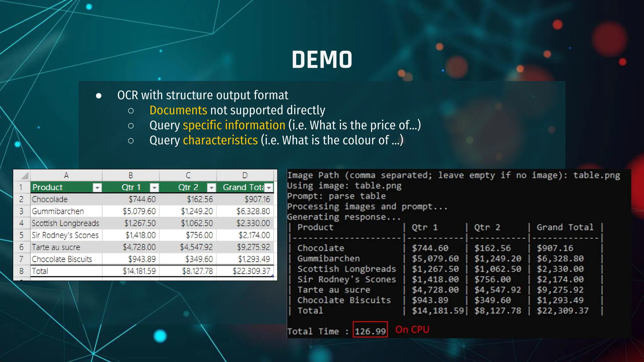This screenshot has width=644, height=362.
Task: Click the $744.60 spreadsheet cell
Action: click(131, 199)
